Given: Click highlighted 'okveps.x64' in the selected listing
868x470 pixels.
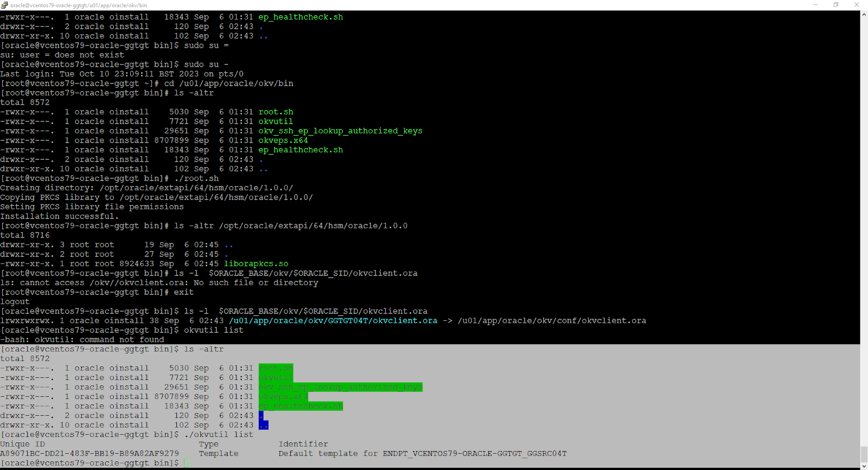Looking at the screenshot, I should tap(283, 396).
